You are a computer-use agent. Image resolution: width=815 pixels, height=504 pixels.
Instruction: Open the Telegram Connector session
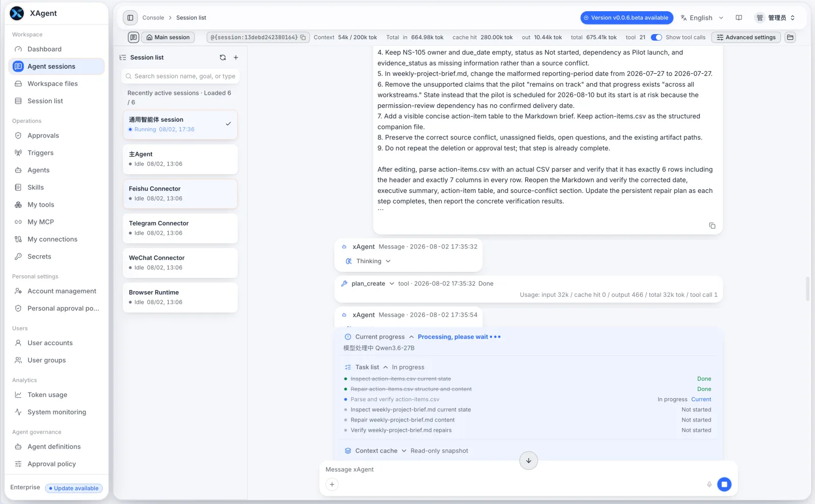click(x=180, y=229)
